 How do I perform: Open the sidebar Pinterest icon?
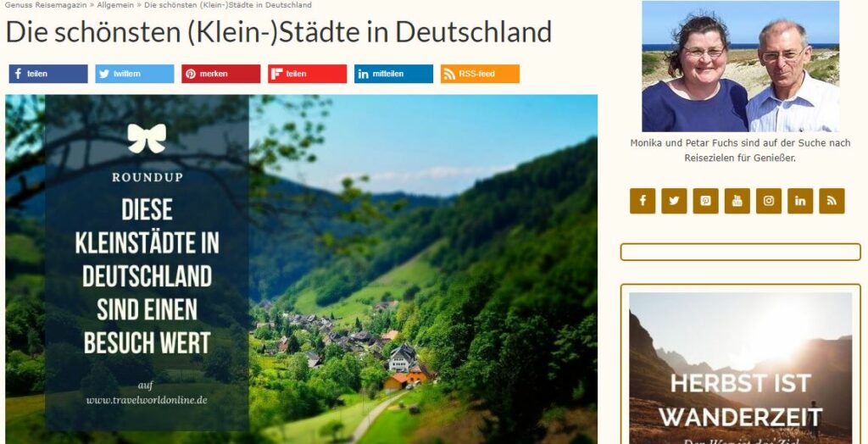pyautogui.click(x=706, y=201)
